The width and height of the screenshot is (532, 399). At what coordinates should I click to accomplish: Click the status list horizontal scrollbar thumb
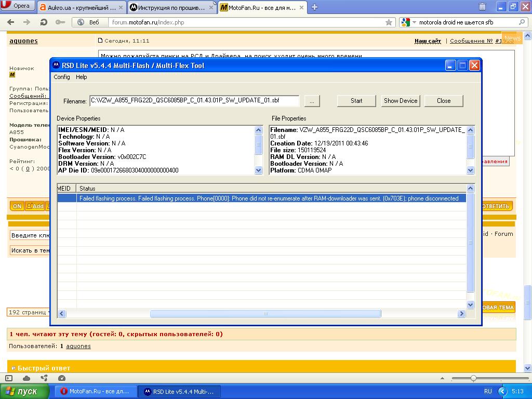click(265, 313)
